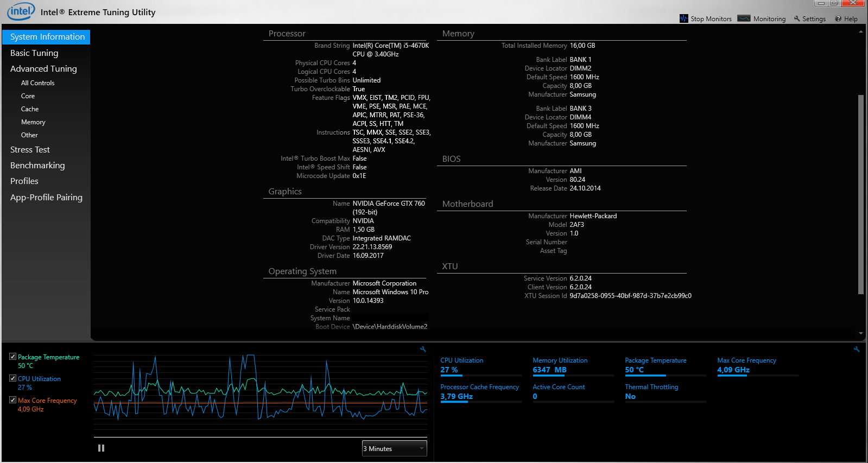Select System Information in sidebar

[46, 37]
